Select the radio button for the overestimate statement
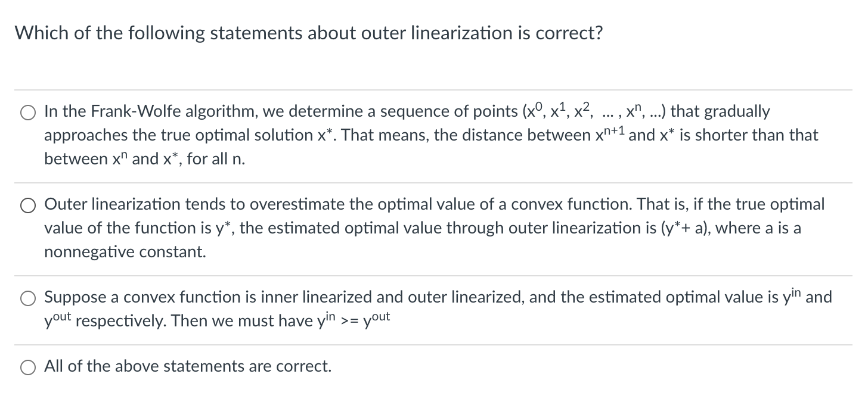This screenshot has width=868, height=405. point(27,205)
